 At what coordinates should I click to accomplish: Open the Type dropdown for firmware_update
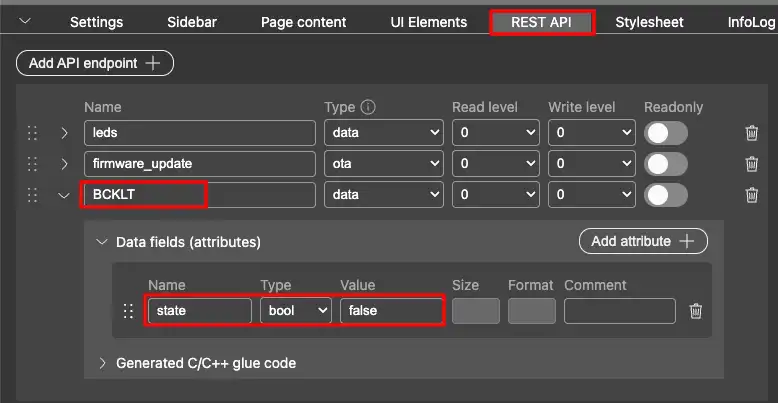click(x=384, y=164)
